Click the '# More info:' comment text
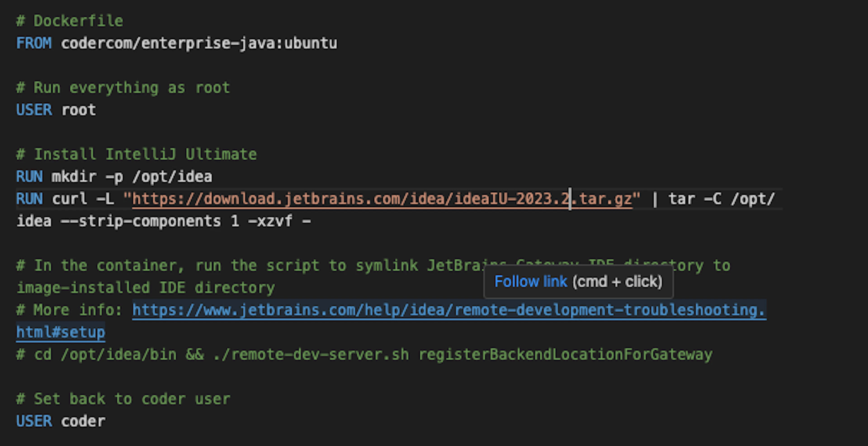 pyautogui.click(x=69, y=310)
